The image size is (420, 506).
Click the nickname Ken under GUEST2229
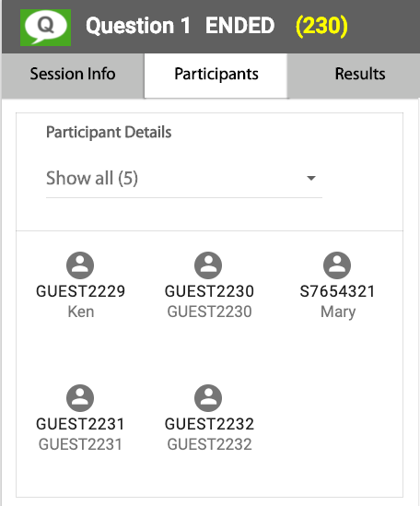81,312
